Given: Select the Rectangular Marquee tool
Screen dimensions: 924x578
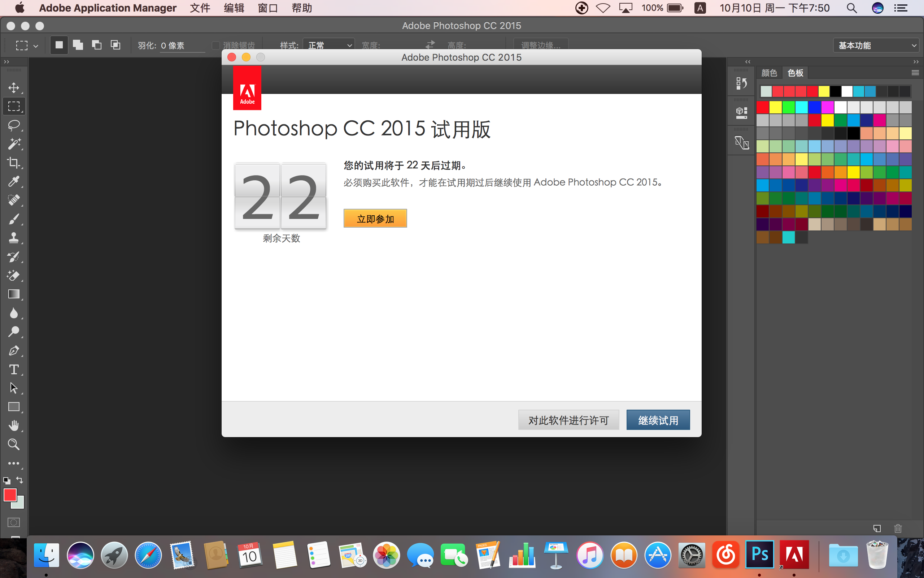Looking at the screenshot, I should click(14, 106).
